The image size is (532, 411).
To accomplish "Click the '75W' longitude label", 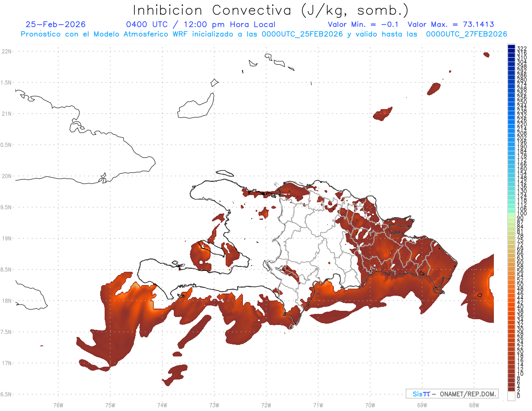I will 110,405.
